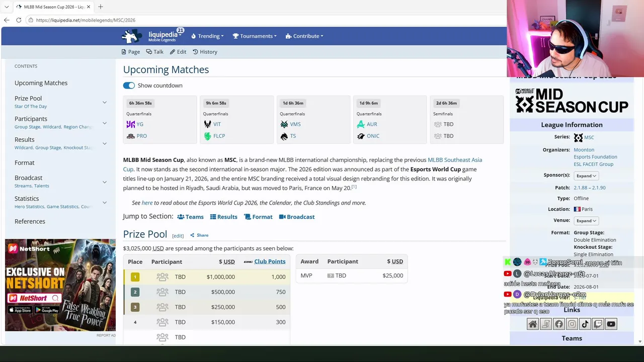644x362 pixels.
Task: Open the official website home icon
Action: tap(533, 324)
